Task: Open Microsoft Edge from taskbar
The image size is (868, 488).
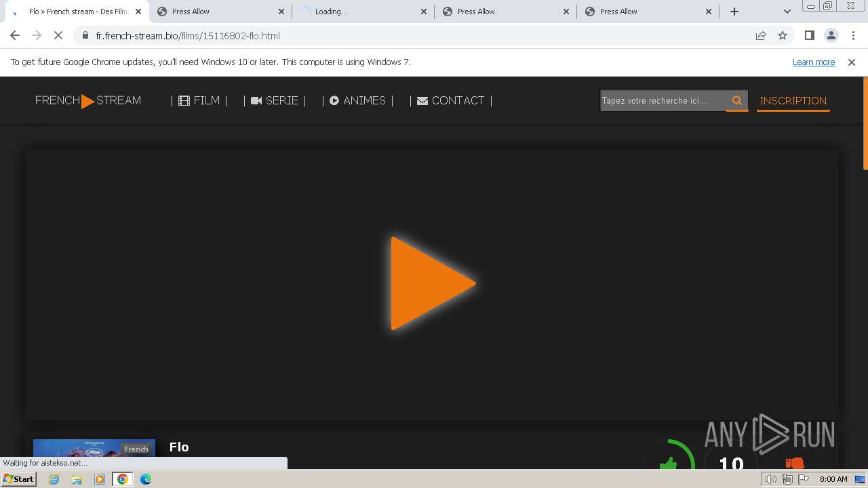Action: tap(145, 479)
